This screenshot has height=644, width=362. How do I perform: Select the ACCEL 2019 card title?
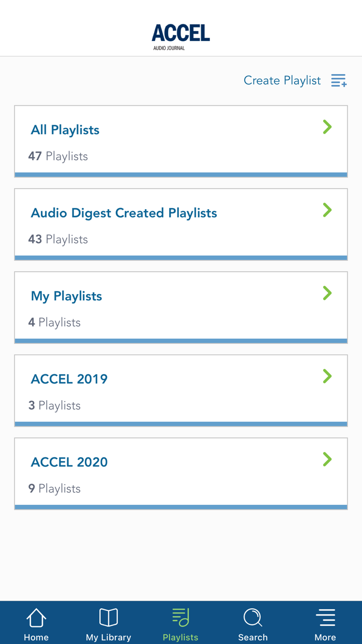(x=69, y=379)
